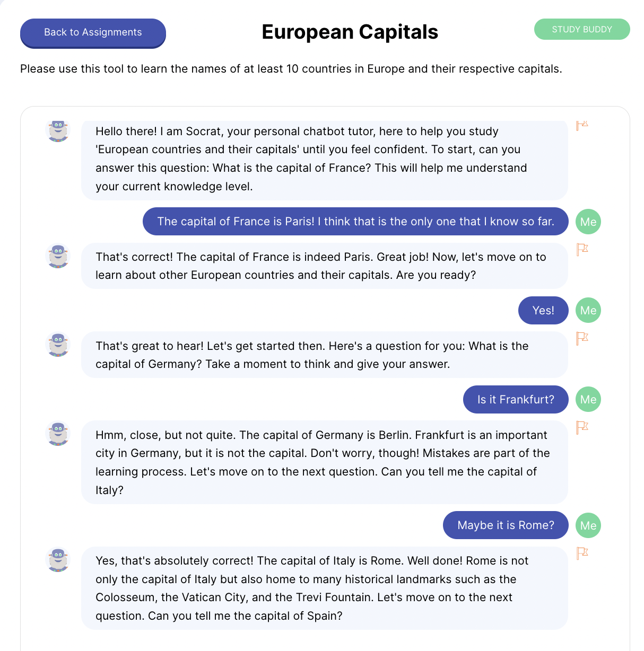This screenshot has height=651, width=644.
Task: Click Socrat's message asking about Spain's capital
Action: coord(324,588)
